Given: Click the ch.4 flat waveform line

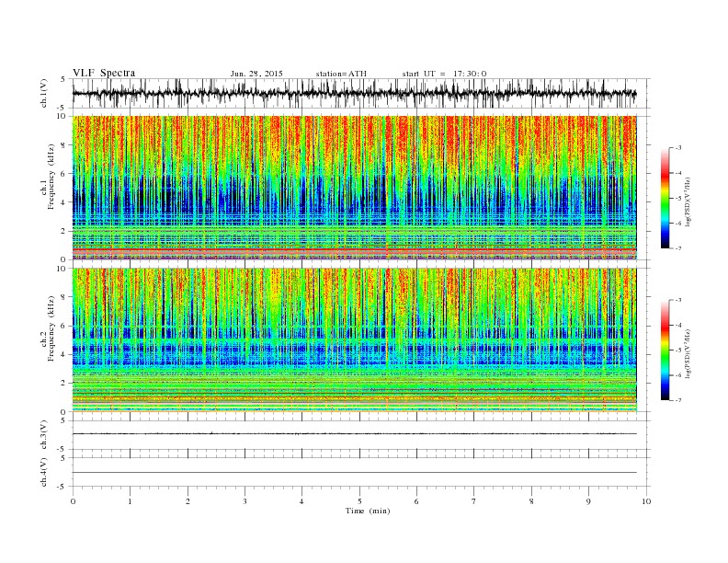Looking at the screenshot, I should coord(355,473).
